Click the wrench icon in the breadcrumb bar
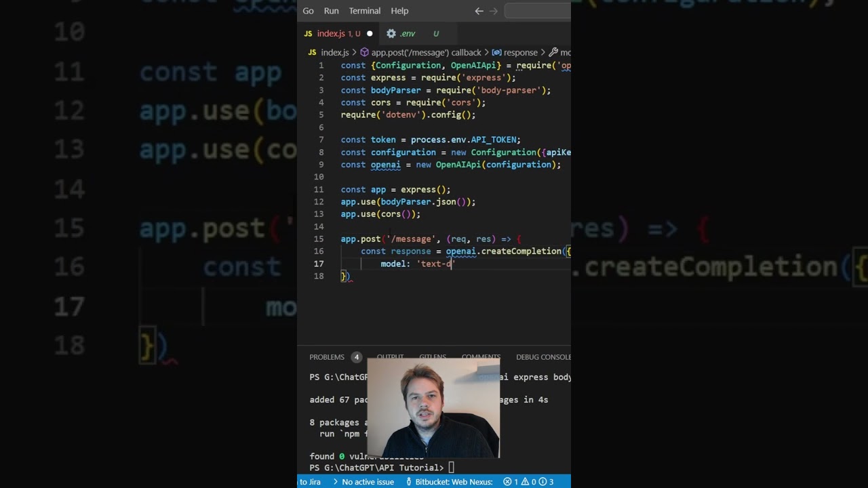 pyautogui.click(x=553, y=52)
